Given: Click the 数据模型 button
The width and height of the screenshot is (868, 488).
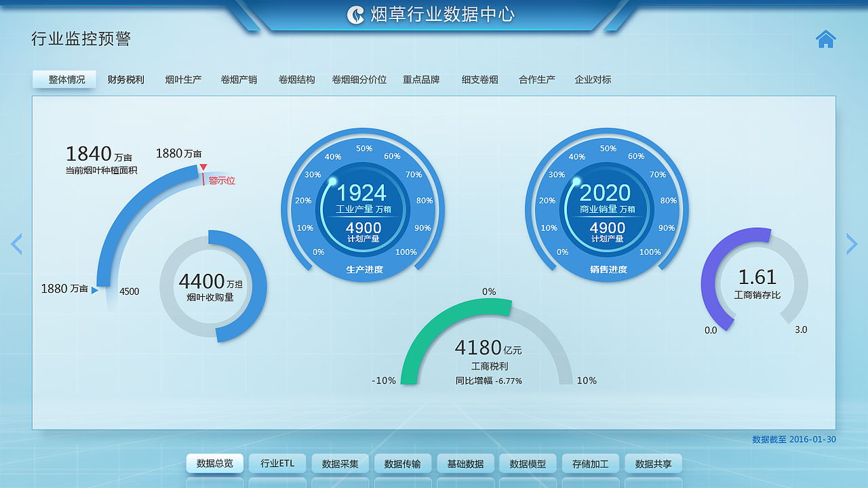Looking at the screenshot, I should (x=528, y=464).
